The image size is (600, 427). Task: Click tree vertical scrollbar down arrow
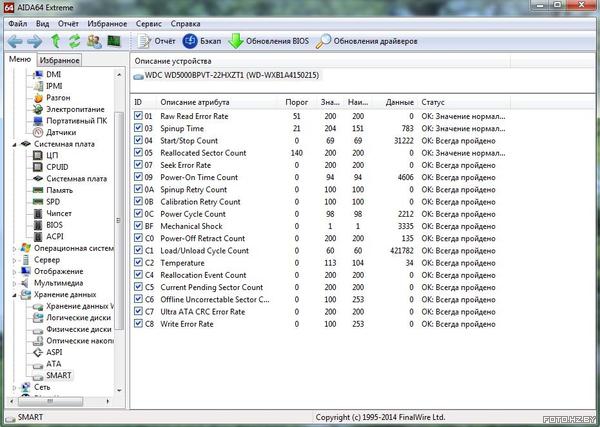(x=119, y=390)
